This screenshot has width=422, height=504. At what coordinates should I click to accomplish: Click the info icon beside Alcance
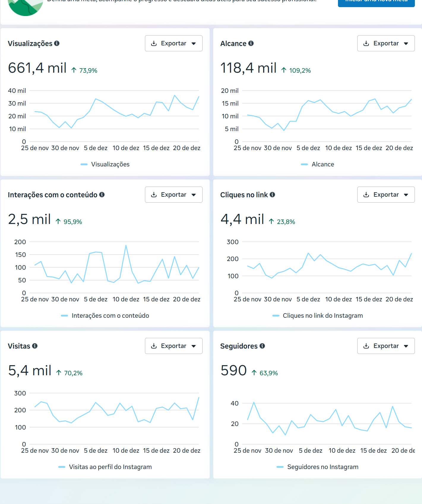click(x=251, y=43)
